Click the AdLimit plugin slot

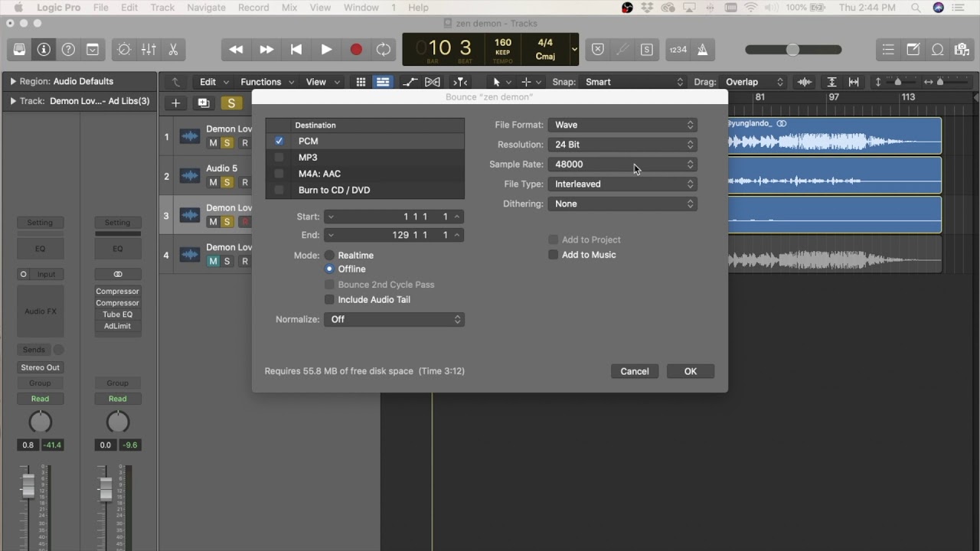click(117, 326)
